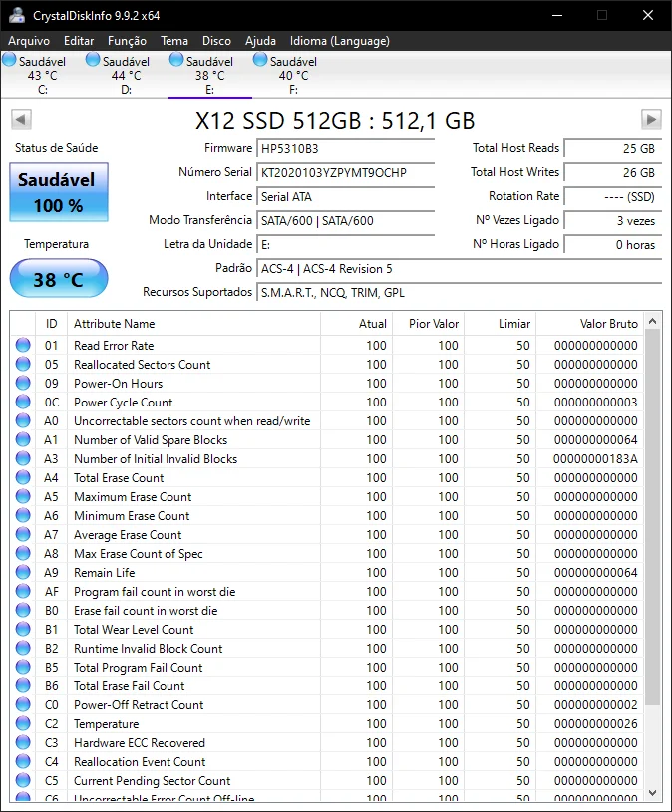
Task: Open the Função menu
Action: 127,41
